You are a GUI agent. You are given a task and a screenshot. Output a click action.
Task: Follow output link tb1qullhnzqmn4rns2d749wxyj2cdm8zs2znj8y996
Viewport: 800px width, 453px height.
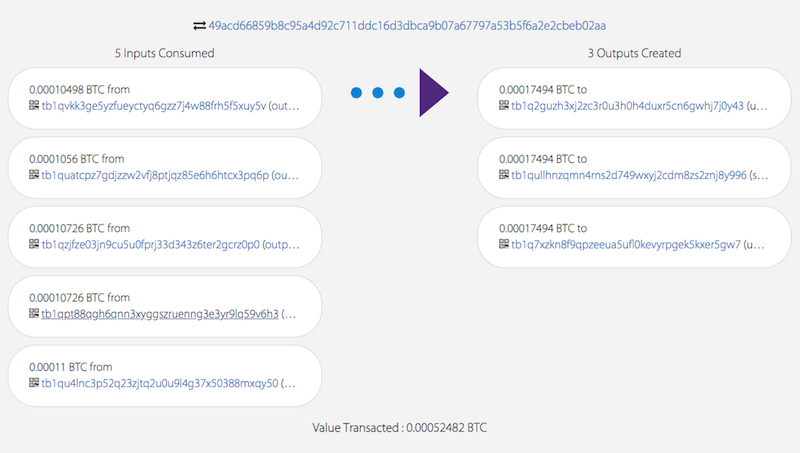coord(629,175)
